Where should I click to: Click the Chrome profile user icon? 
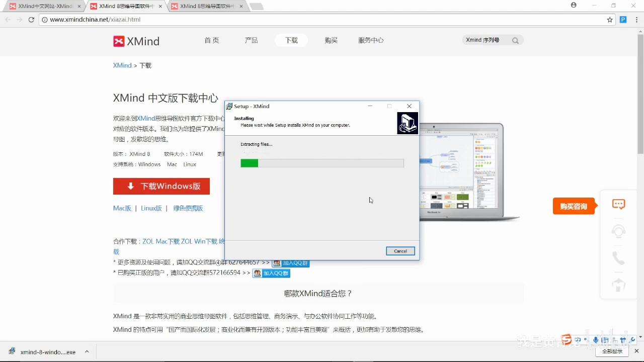(574, 5)
